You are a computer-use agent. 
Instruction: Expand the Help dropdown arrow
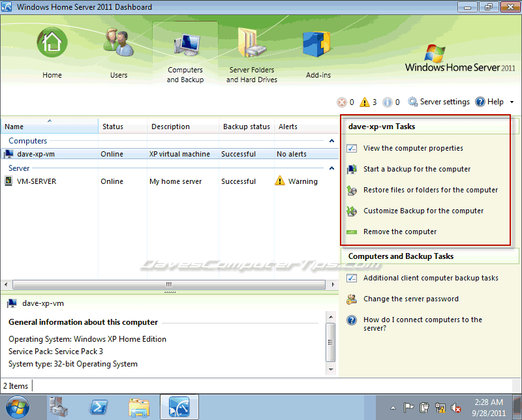pos(512,102)
